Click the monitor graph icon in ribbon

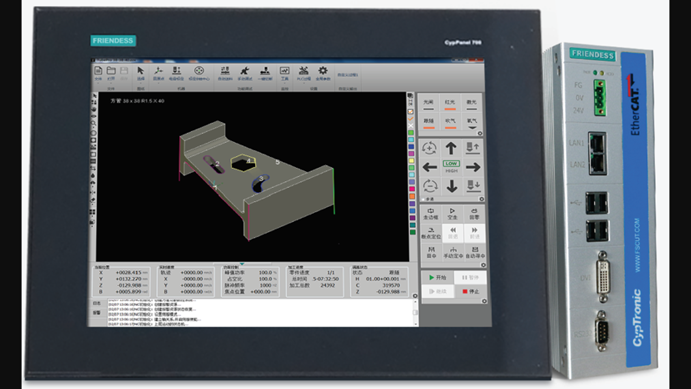(285, 70)
